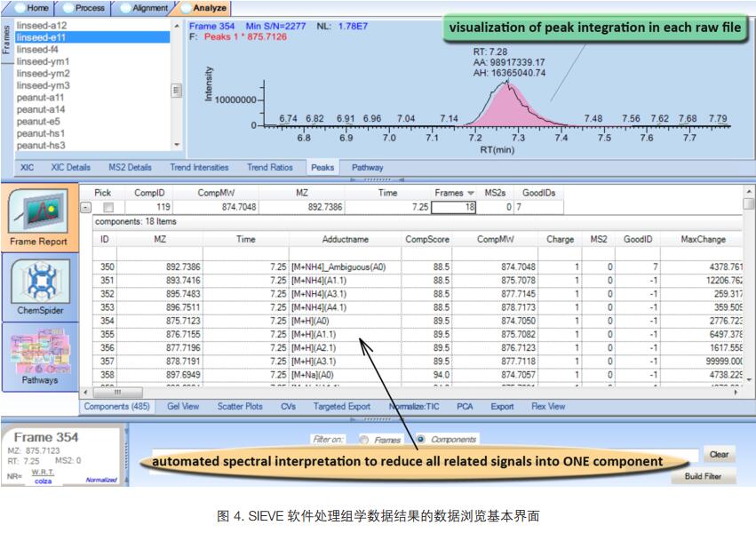Viewport: 756px width, 533px height.
Task: Select peanut-a14 in the file list
Action: click(40, 109)
